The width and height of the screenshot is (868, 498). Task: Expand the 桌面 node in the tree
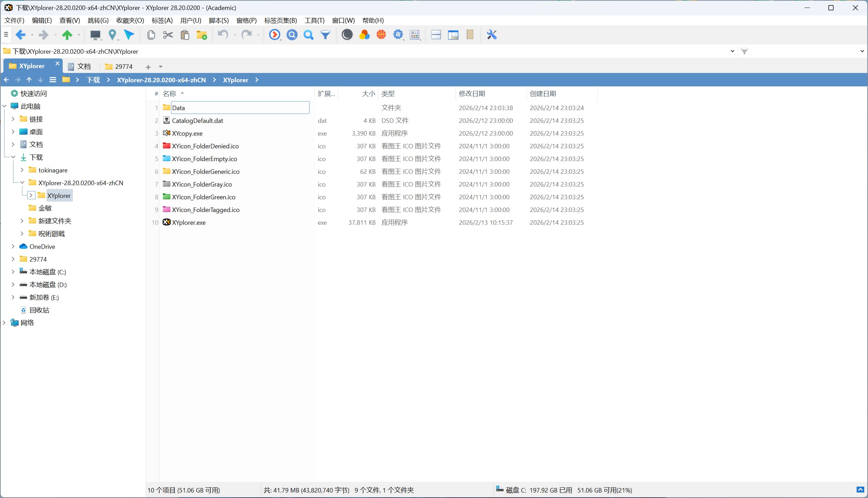click(13, 132)
